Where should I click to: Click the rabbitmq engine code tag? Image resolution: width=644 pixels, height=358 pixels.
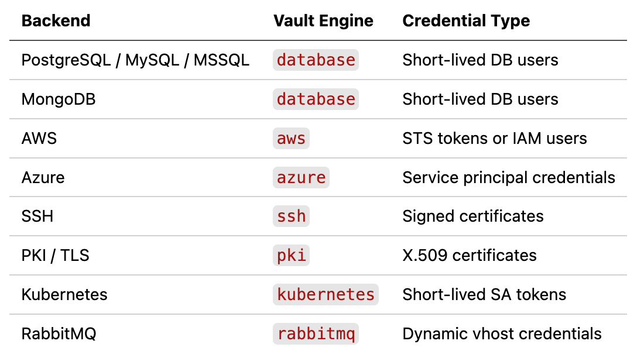click(x=316, y=334)
